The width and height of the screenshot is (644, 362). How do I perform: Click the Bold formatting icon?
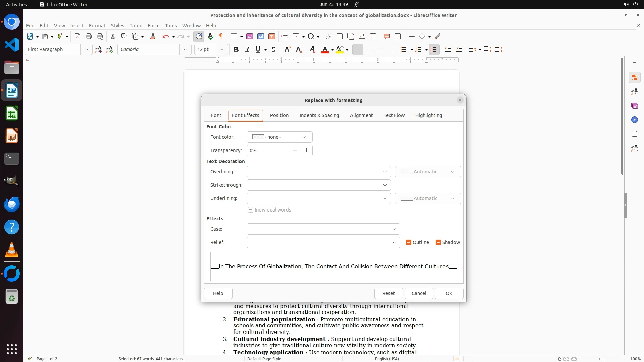coord(236,49)
